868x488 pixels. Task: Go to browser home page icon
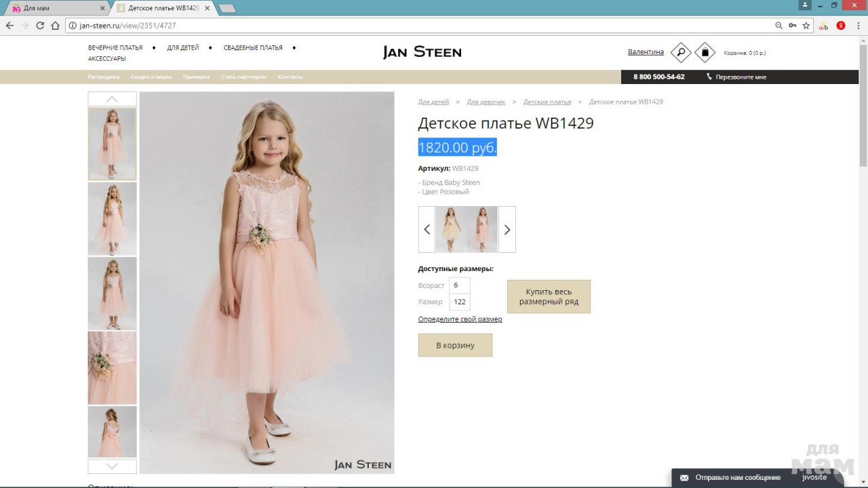[56, 26]
